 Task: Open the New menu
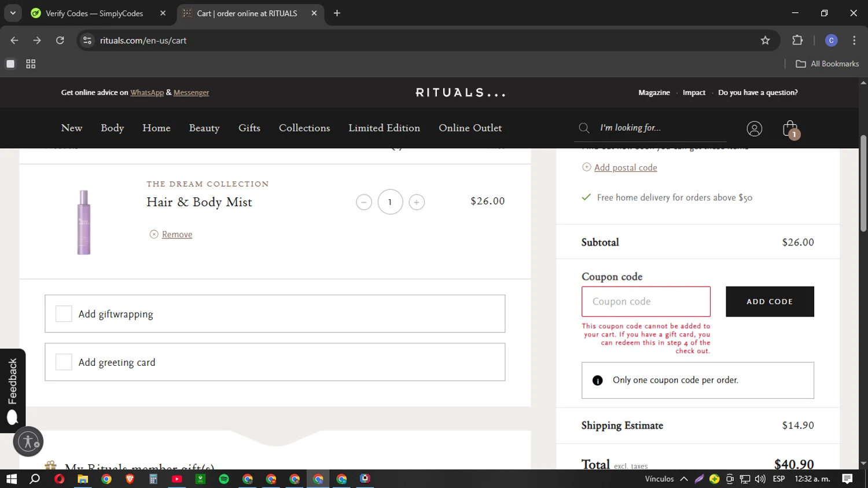(72, 128)
